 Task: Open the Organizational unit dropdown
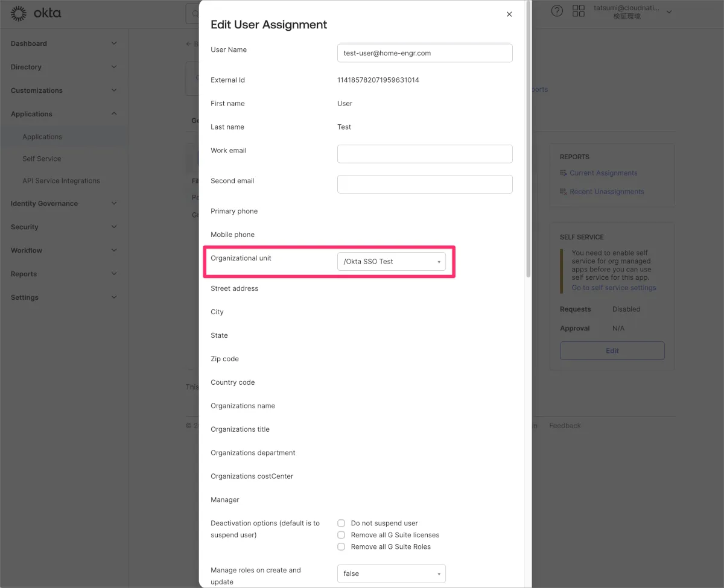(x=391, y=262)
